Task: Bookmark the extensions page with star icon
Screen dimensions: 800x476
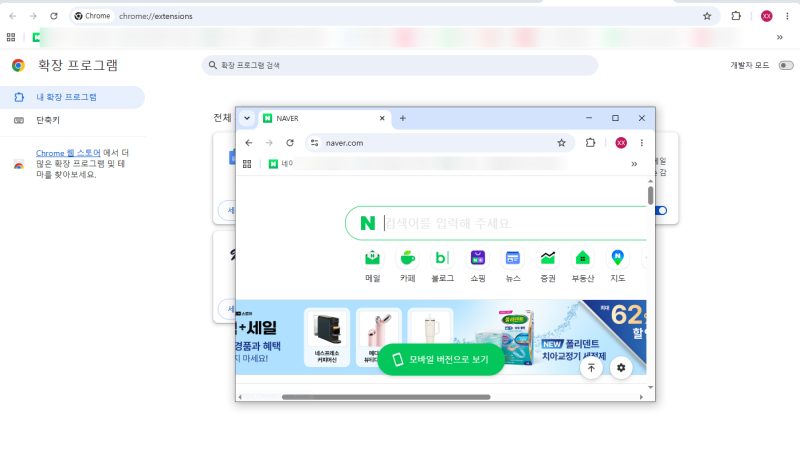Action: coord(707,16)
